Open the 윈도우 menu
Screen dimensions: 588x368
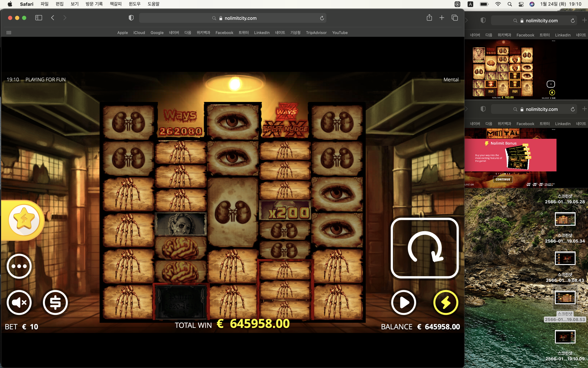(135, 4)
